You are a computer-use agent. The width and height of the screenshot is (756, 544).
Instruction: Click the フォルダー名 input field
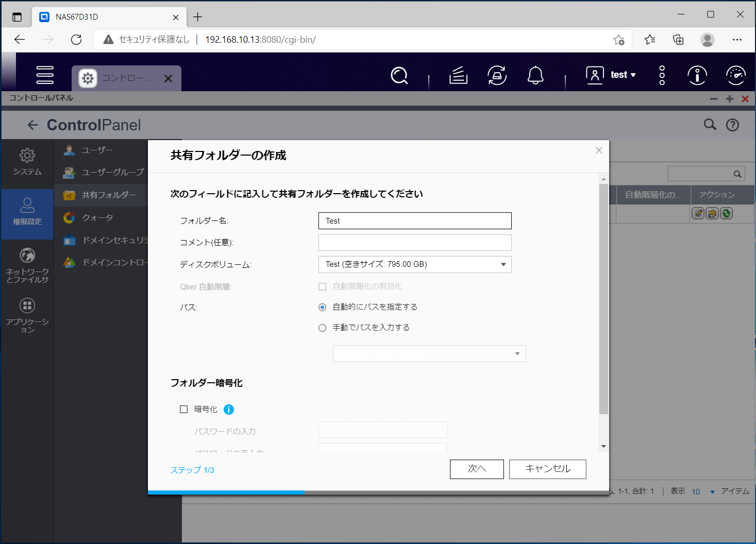(x=415, y=221)
